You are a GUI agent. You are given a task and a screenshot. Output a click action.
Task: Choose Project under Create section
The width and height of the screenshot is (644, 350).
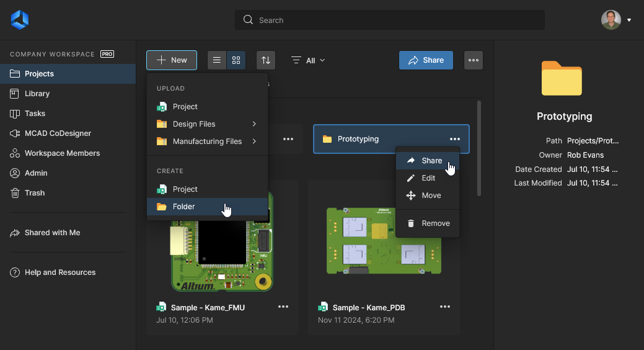tap(208, 189)
